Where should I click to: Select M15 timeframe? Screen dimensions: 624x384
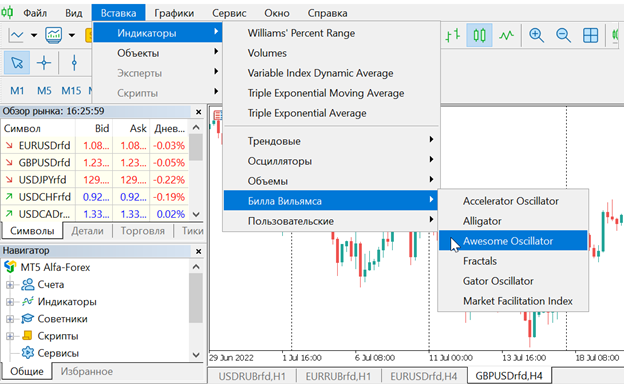71,91
